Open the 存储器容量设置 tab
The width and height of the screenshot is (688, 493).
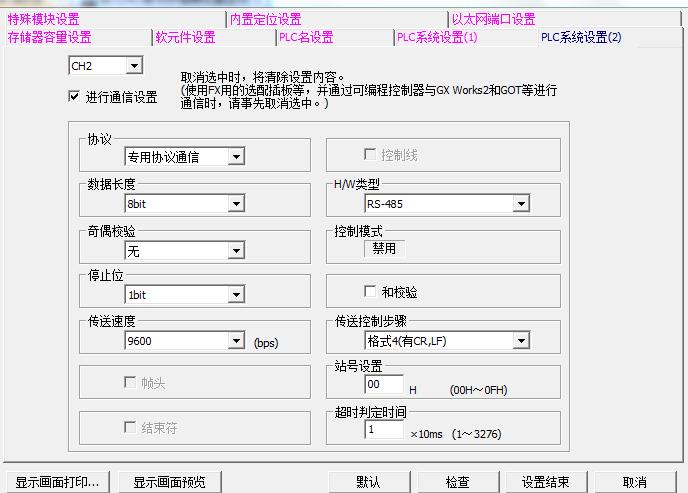tap(49, 37)
